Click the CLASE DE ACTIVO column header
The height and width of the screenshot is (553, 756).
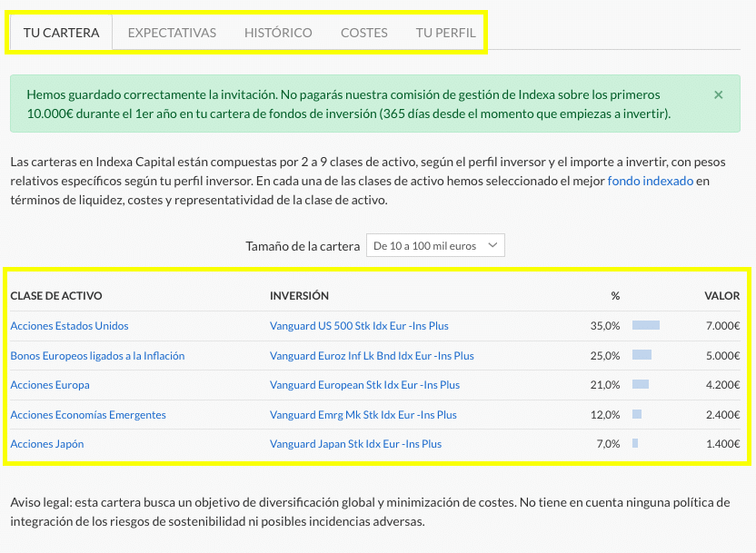coord(56,296)
